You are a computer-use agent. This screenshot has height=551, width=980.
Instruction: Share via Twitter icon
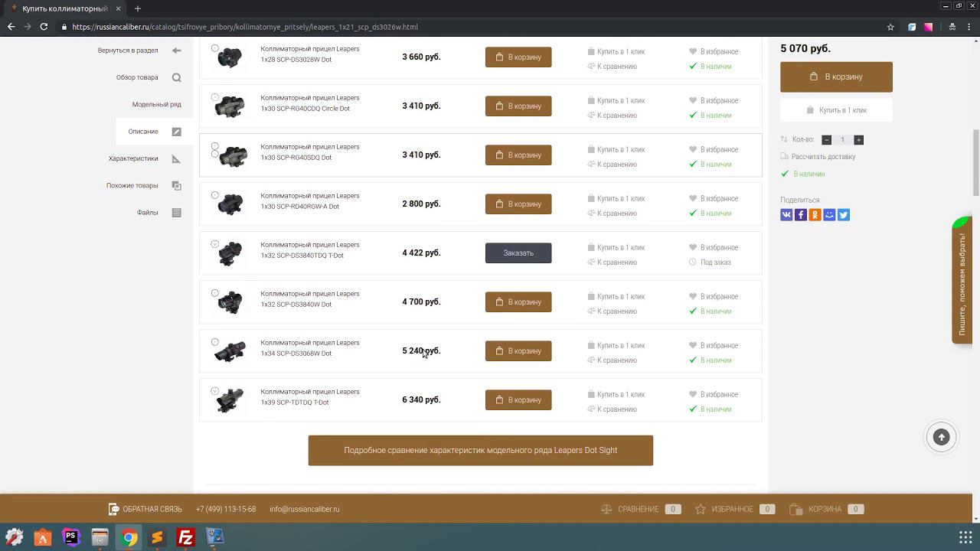[x=844, y=215]
